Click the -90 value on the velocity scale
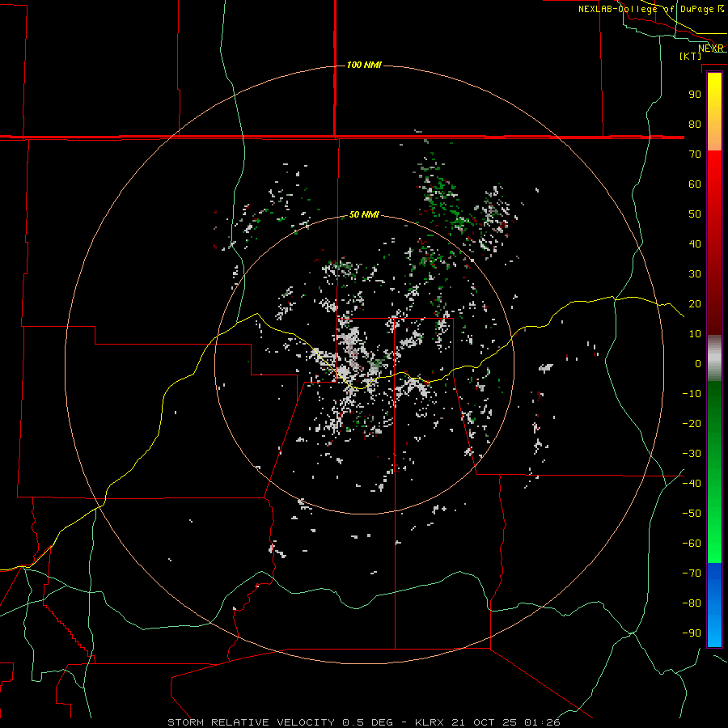The width and height of the screenshot is (728, 728). click(692, 633)
